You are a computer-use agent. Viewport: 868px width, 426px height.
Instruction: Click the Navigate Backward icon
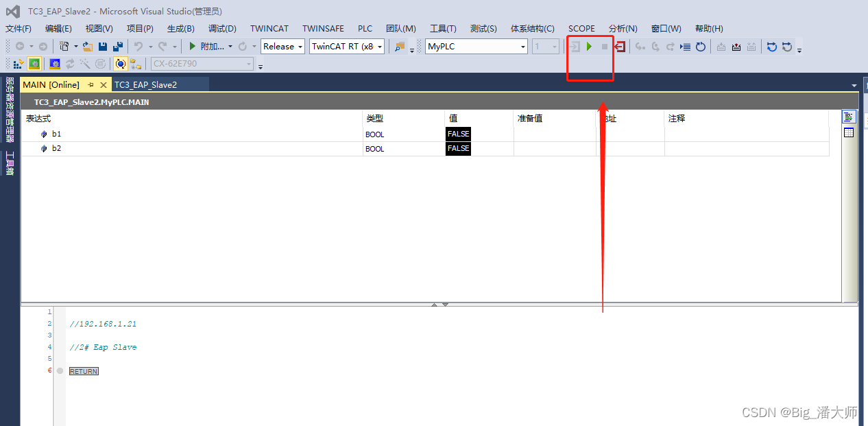pyautogui.click(x=20, y=47)
